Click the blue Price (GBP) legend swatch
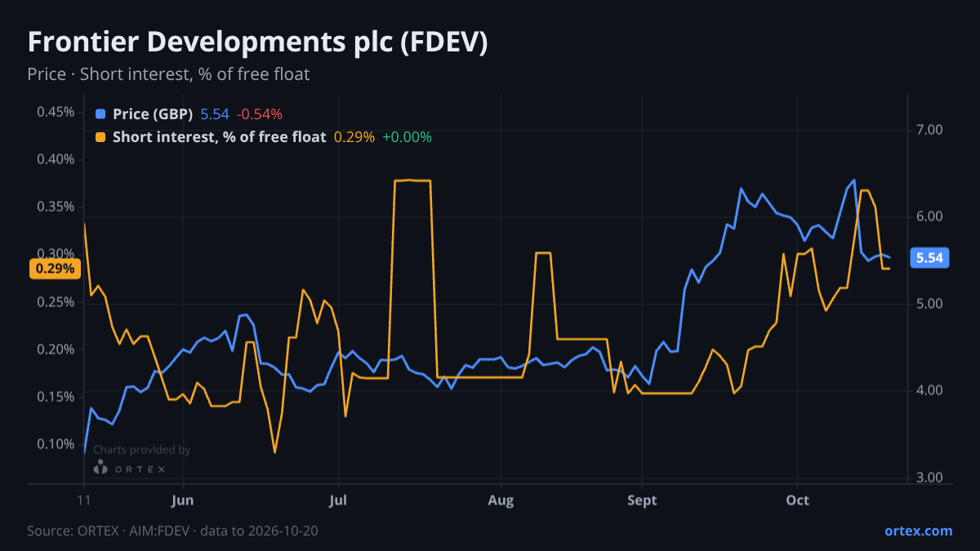The height and width of the screenshot is (551, 980). (x=100, y=114)
